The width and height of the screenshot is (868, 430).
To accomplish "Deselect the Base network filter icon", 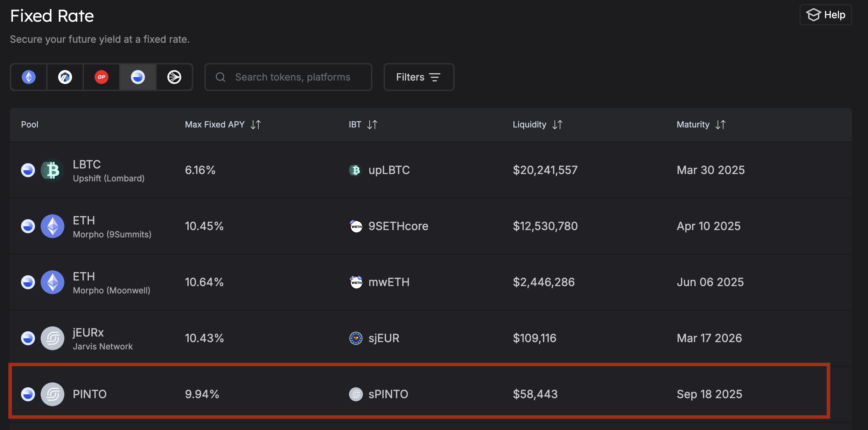I will [x=138, y=77].
